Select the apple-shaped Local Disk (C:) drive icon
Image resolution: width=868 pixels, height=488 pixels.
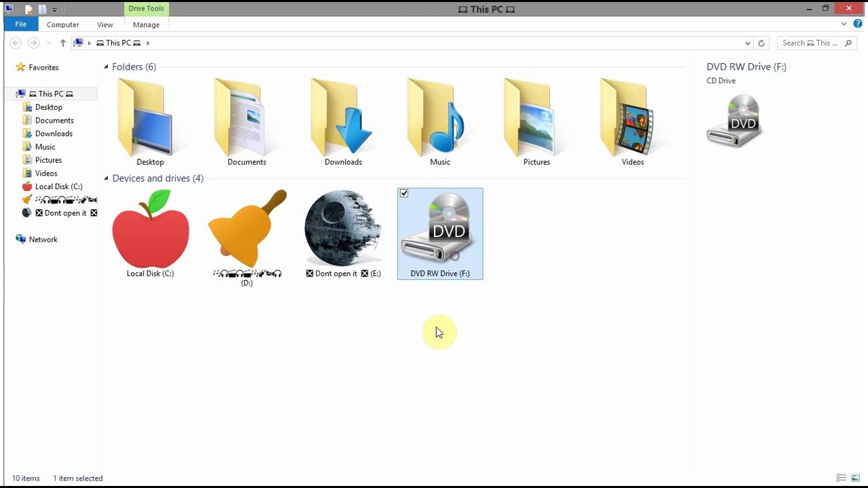click(x=150, y=230)
